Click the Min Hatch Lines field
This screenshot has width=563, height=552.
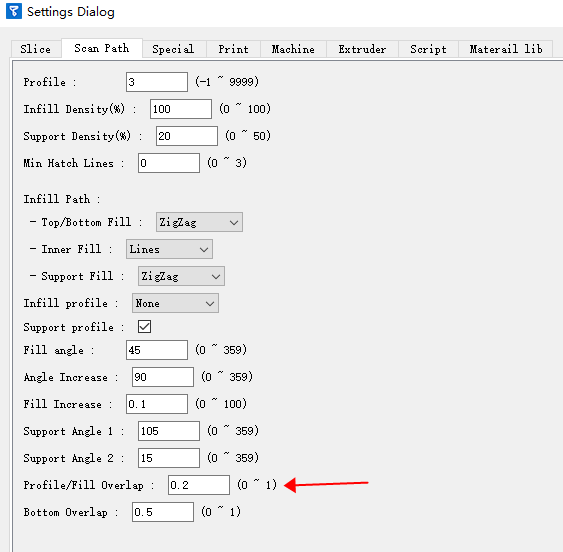169,163
